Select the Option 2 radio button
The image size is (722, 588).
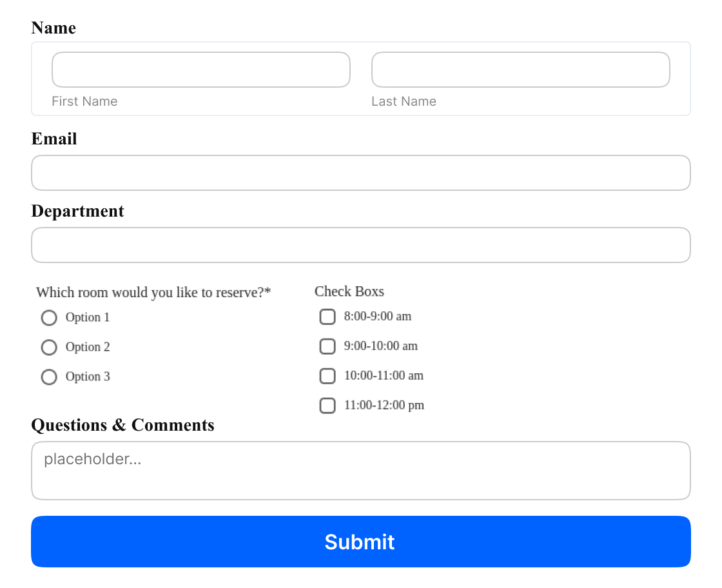49,347
